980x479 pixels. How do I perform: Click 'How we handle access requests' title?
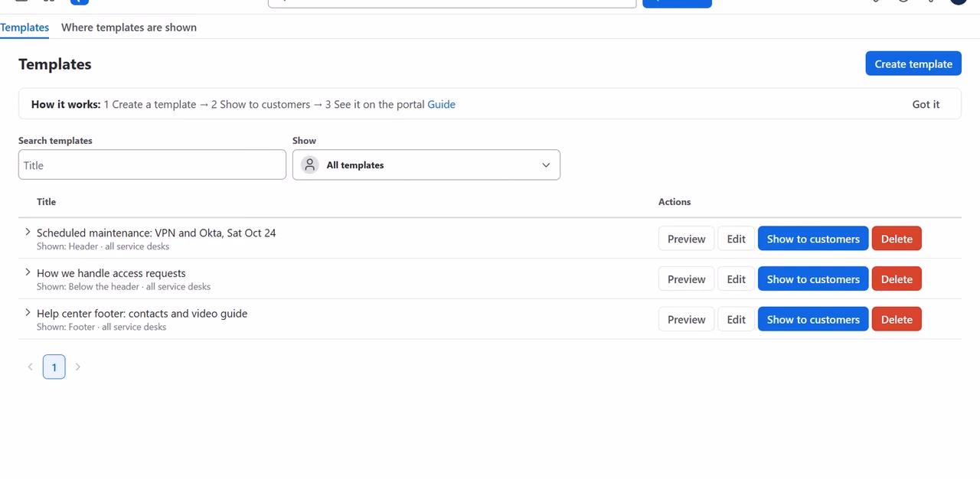click(x=111, y=273)
